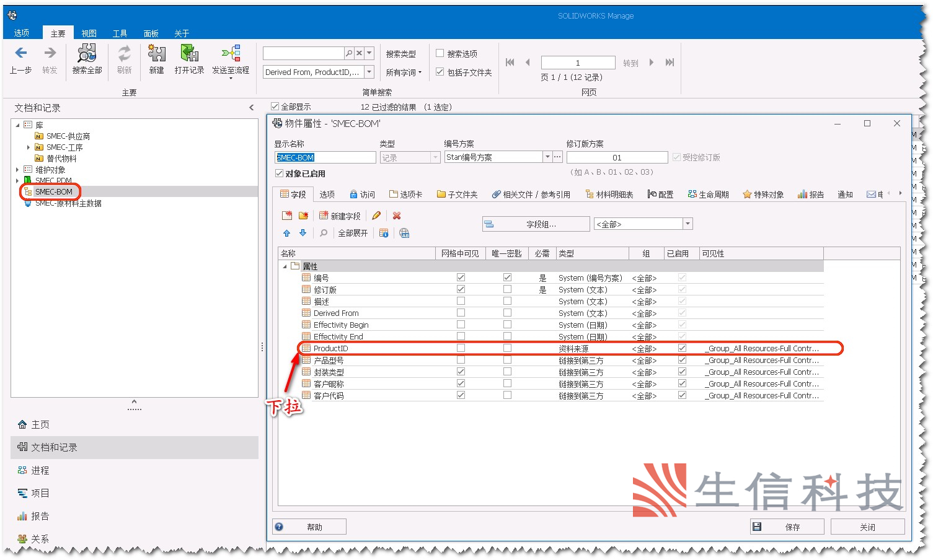Screen dimensions: 933x560
Task: Go to the previous page arrow
Action: pyautogui.click(x=528, y=62)
